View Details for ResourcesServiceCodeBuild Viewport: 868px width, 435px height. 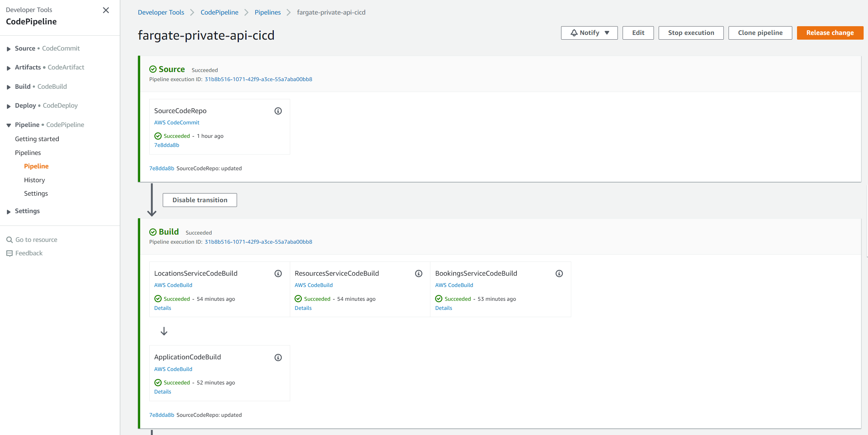pos(303,308)
